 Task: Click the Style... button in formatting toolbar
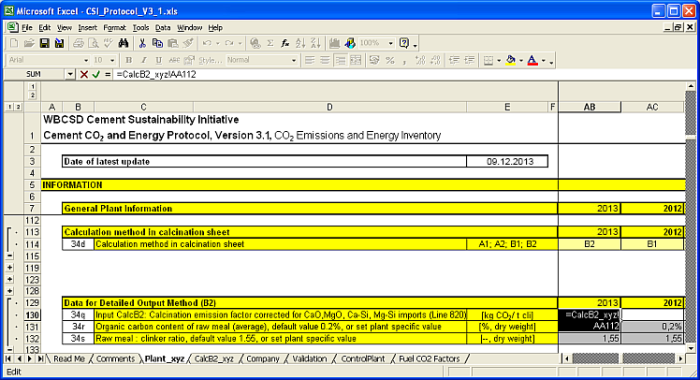tap(210, 60)
